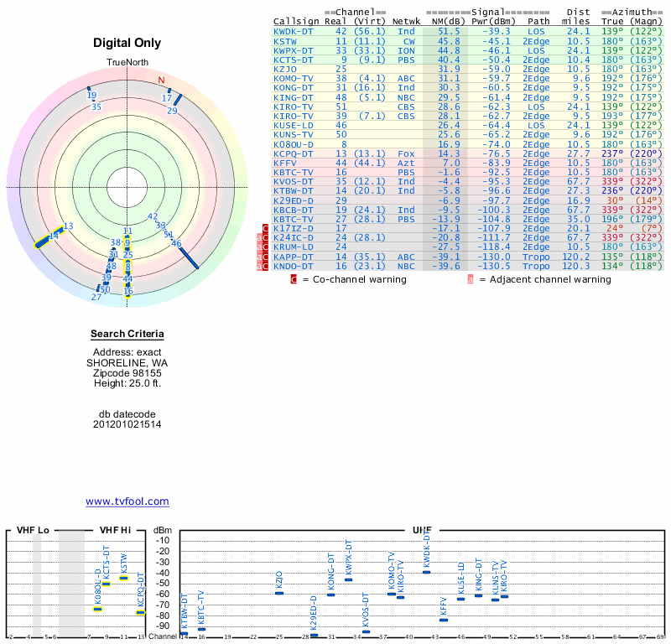Click the KFFV bar in UHF chart
Screen dimensions: 671x644
pyautogui.click(x=444, y=620)
